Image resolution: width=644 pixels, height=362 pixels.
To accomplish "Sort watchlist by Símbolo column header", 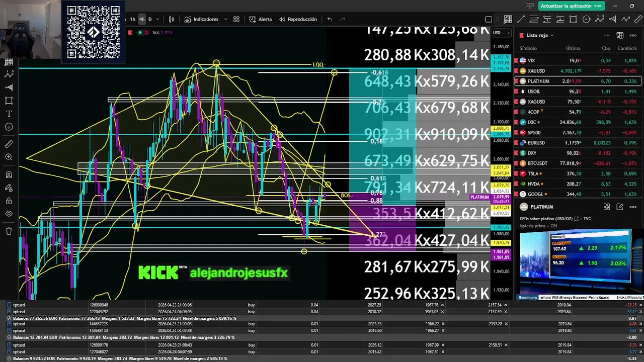I will coord(528,48).
